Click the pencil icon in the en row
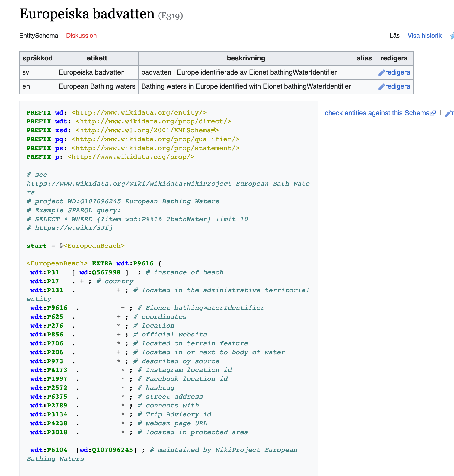This screenshot has width=454, height=476. tap(381, 87)
